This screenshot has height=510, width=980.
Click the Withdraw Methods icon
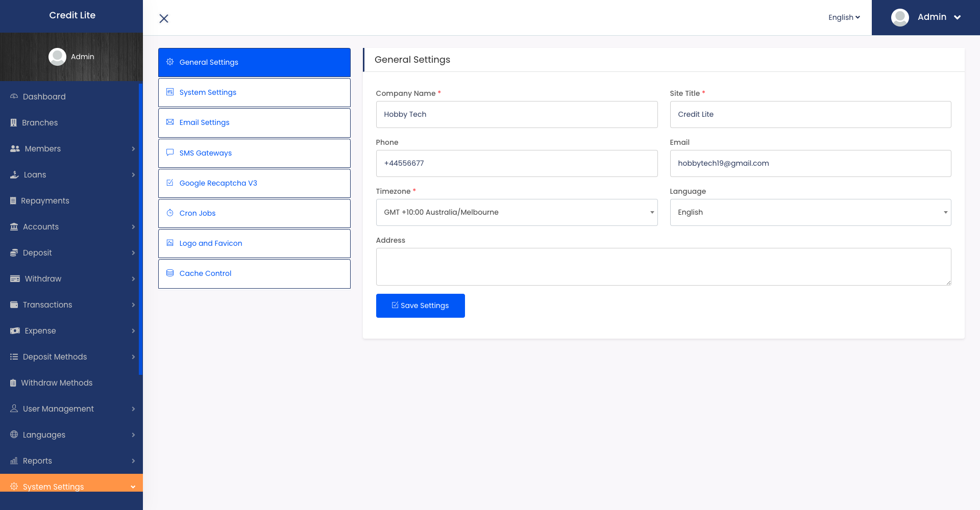click(14, 382)
